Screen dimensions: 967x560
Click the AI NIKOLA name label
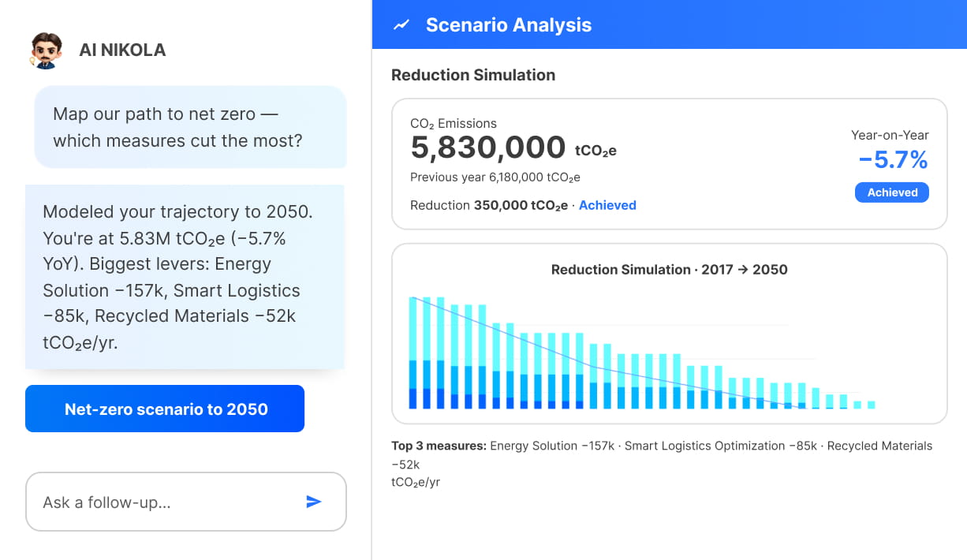(x=122, y=50)
